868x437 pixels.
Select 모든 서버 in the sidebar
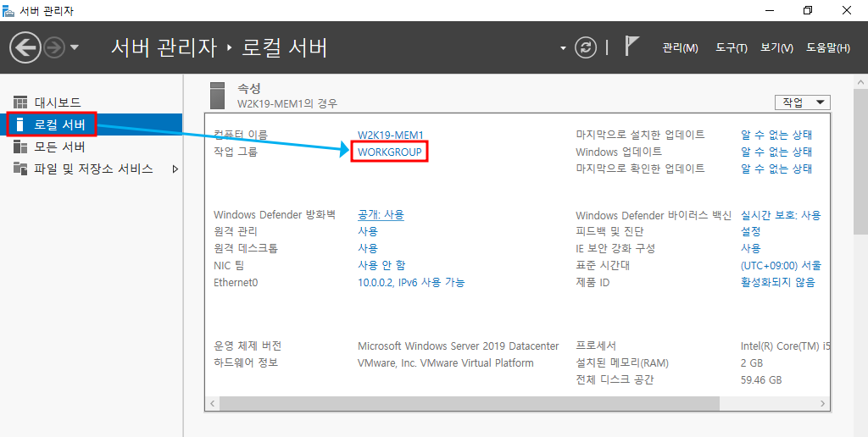tap(92, 147)
